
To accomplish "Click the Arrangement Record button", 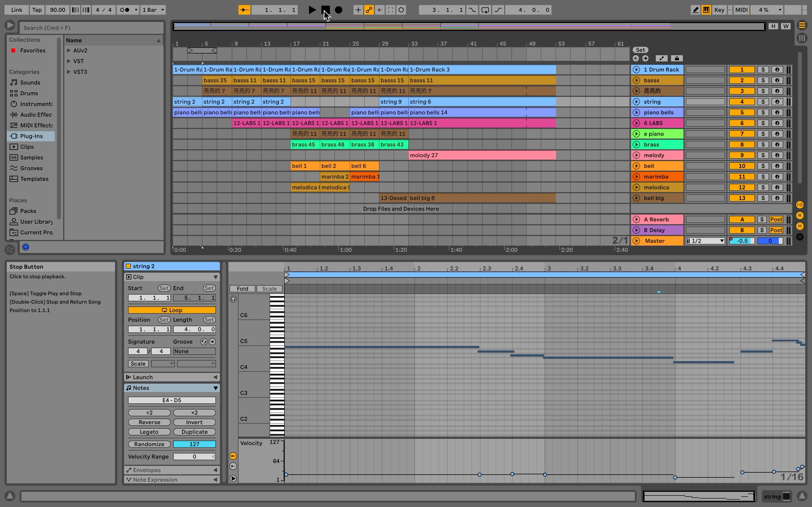I will coord(339,10).
